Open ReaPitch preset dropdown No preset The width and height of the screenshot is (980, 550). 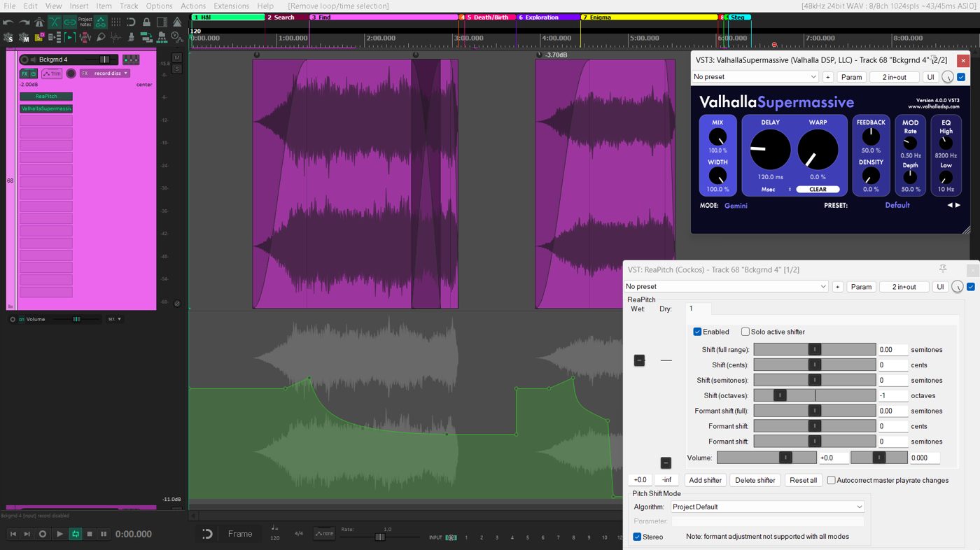(x=726, y=286)
